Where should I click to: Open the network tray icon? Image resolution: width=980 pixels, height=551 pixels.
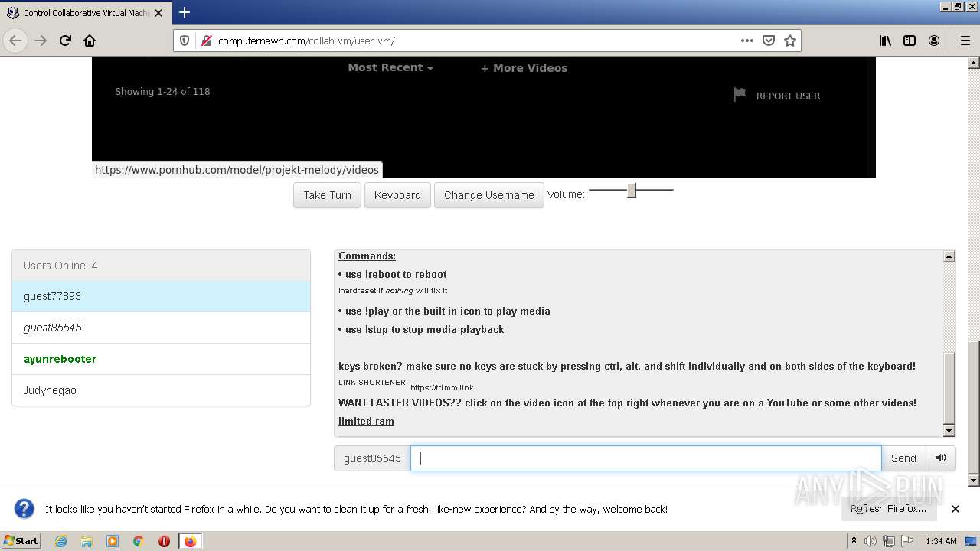(x=889, y=541)
